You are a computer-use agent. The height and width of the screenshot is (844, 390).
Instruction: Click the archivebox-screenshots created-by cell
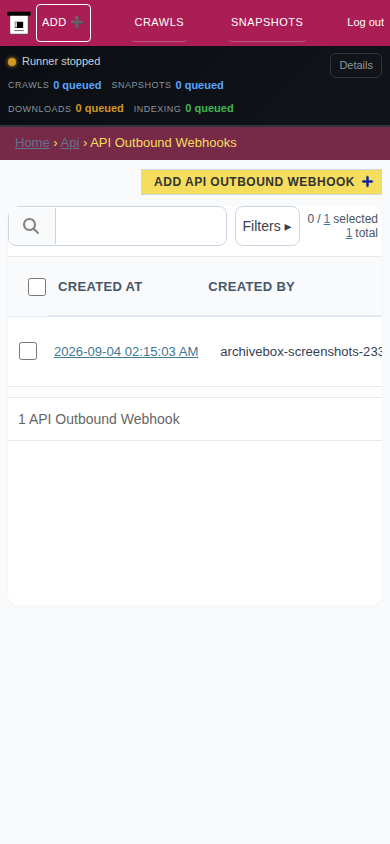[x=301, y=351]
